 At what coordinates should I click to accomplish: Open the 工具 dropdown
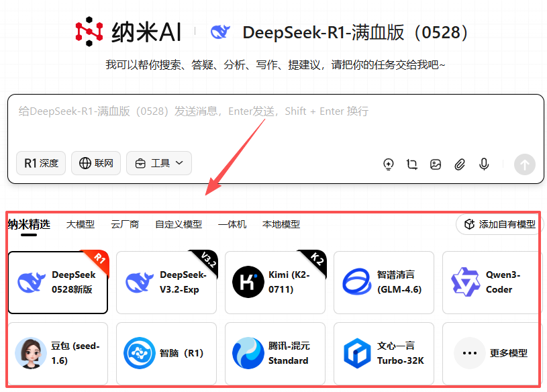159,163
